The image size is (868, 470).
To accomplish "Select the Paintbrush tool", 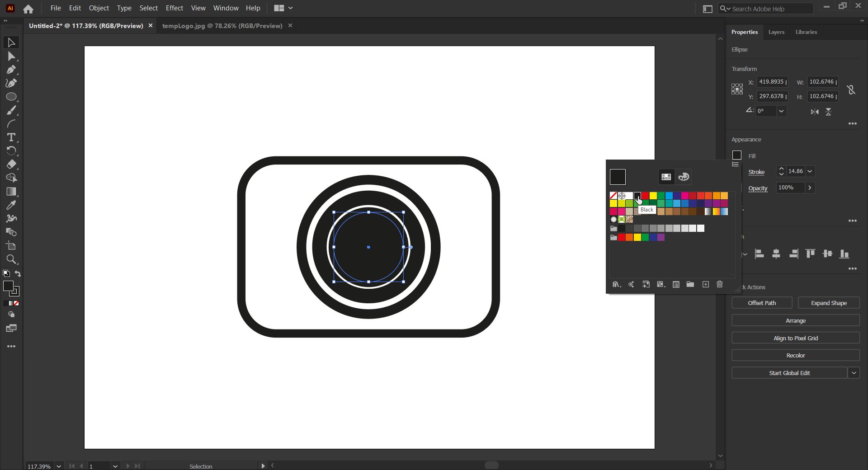I will (x=11, y=110).
